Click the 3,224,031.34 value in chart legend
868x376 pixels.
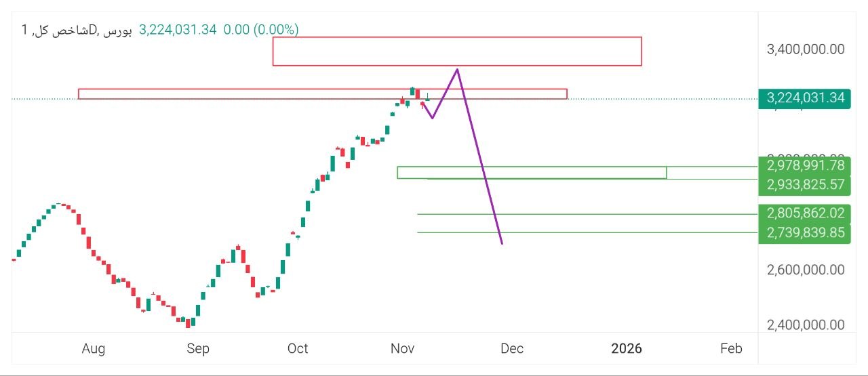point(178,30)
